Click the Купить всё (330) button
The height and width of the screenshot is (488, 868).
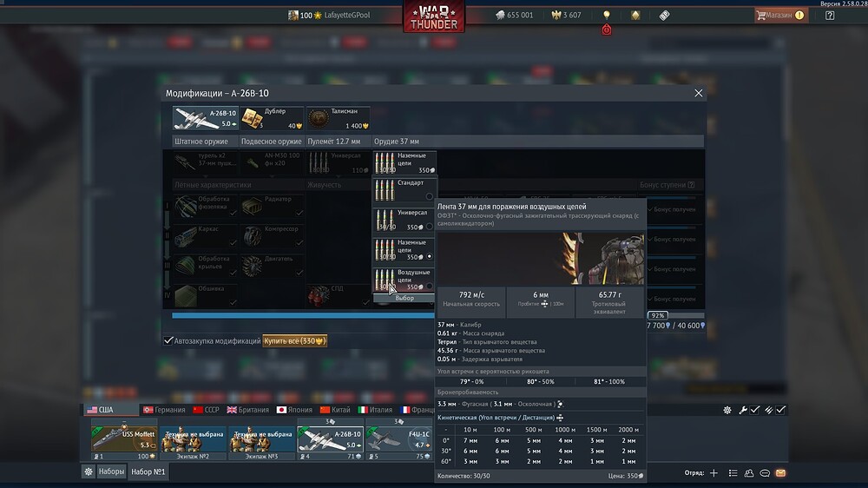pyautogui.click(x=294, y=340)
